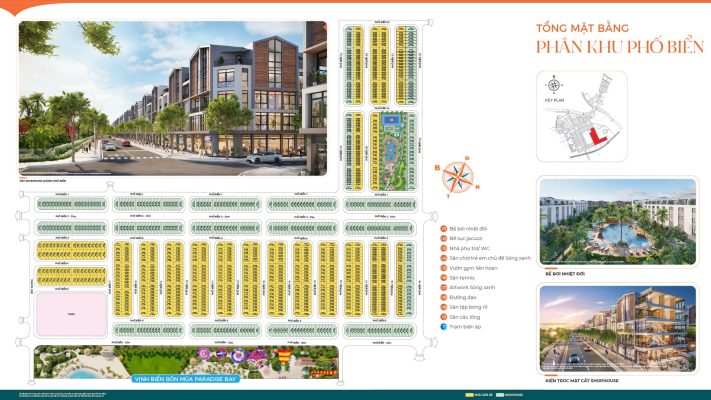
Task: Click legend marker for Bể bơi nhiệt đới
Action: (x=443, y=228)
